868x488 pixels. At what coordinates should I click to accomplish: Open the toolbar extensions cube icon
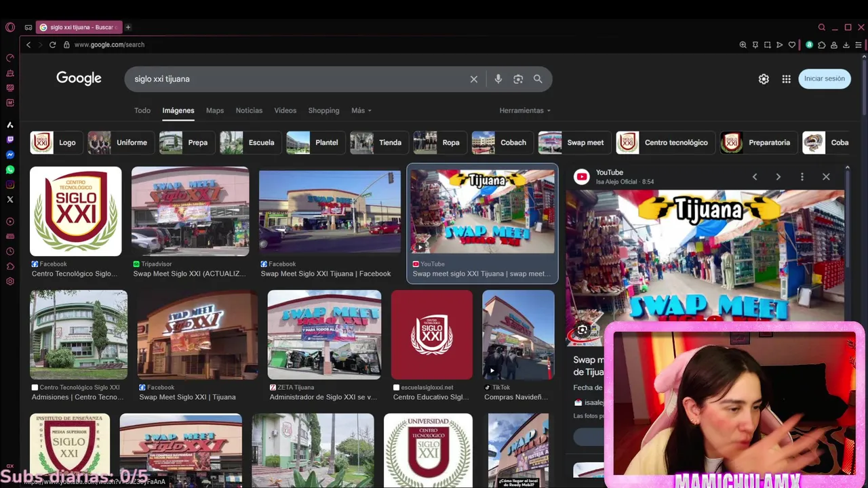pos(821,45)
